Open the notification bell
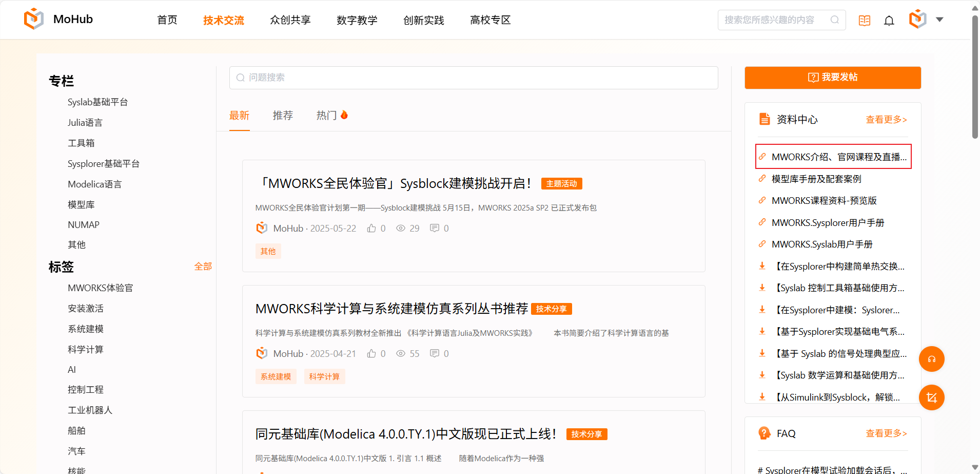Image resolution: width=980 pixels, height=474 pixels. pyautogui.click(x=889, y=20)
